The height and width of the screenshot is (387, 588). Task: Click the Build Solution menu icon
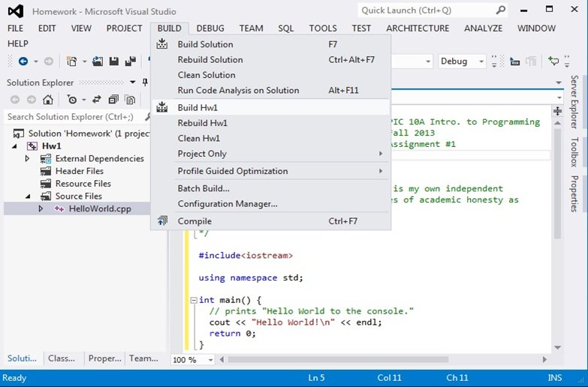tap(162, 43)
